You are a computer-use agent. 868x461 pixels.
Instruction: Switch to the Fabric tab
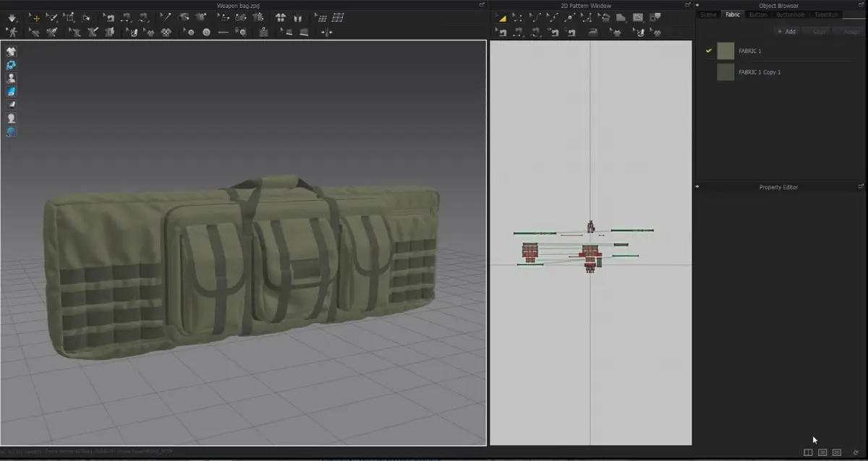pos(733,14)
